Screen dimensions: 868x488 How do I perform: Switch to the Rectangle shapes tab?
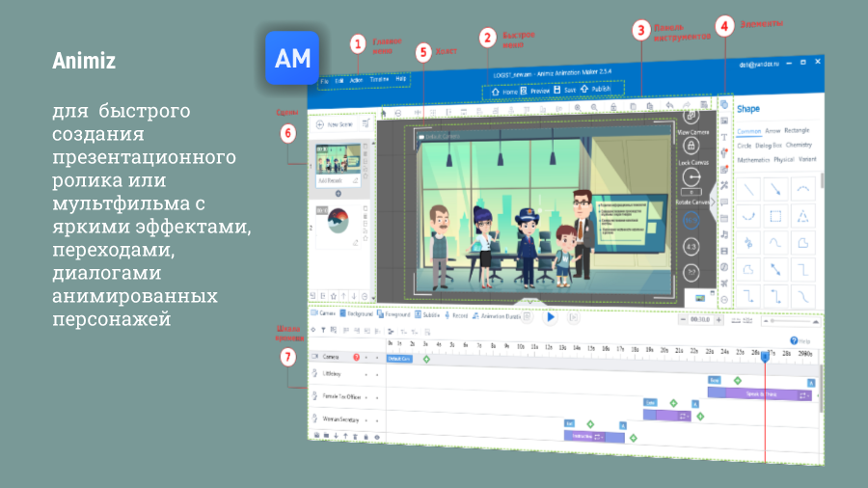tap(797, 130)
